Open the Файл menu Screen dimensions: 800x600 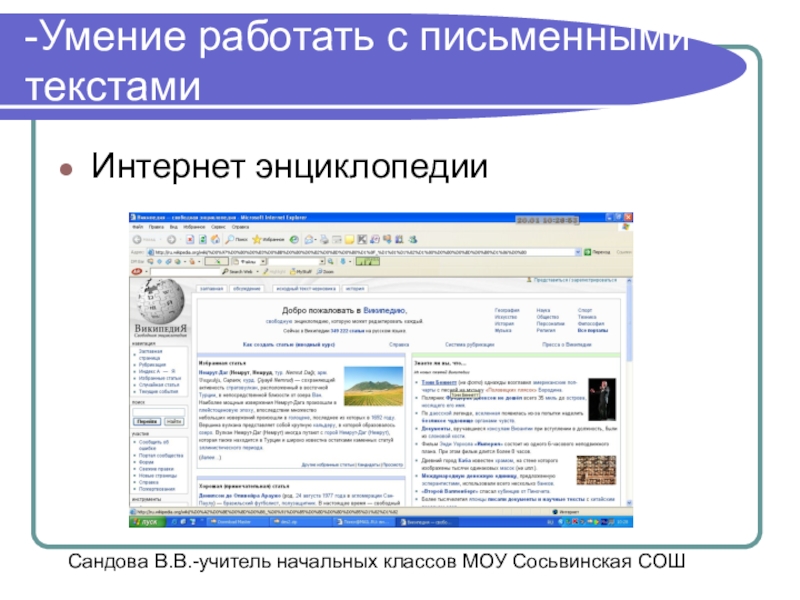(138, 227)
